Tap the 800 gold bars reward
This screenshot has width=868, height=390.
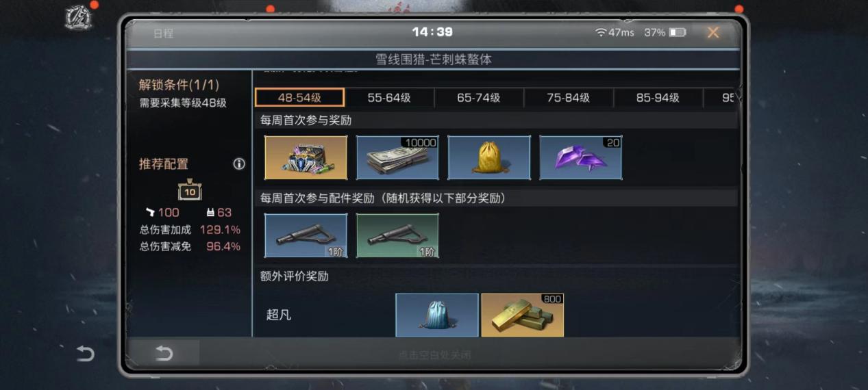pyautogui.click(x=523, y=315)
